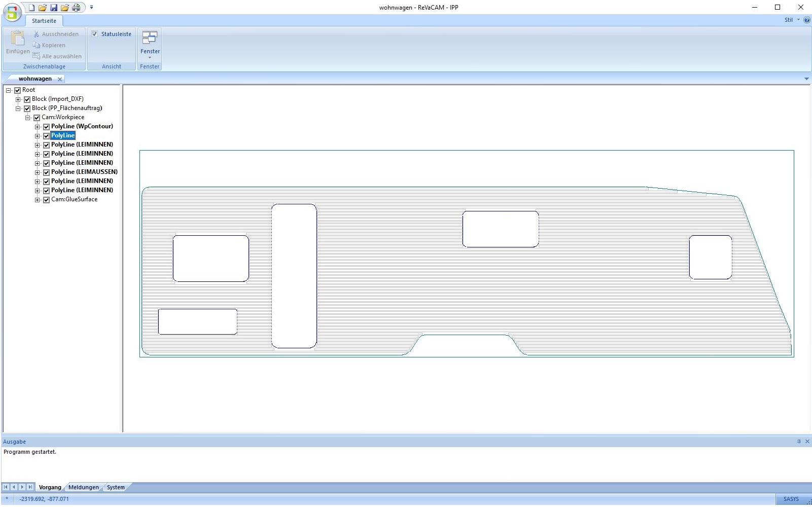
Task: Click the Alle auswählen command
Action: 57,56
